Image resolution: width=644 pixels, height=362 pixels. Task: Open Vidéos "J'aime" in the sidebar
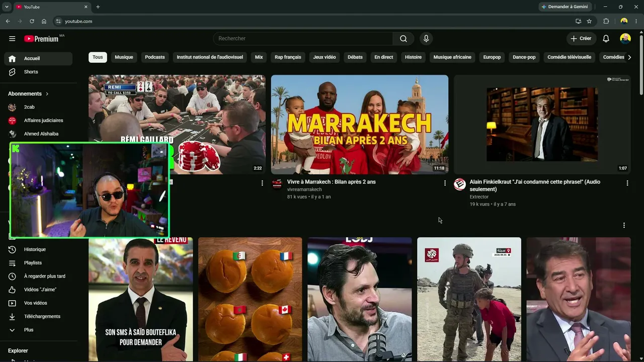38,290
